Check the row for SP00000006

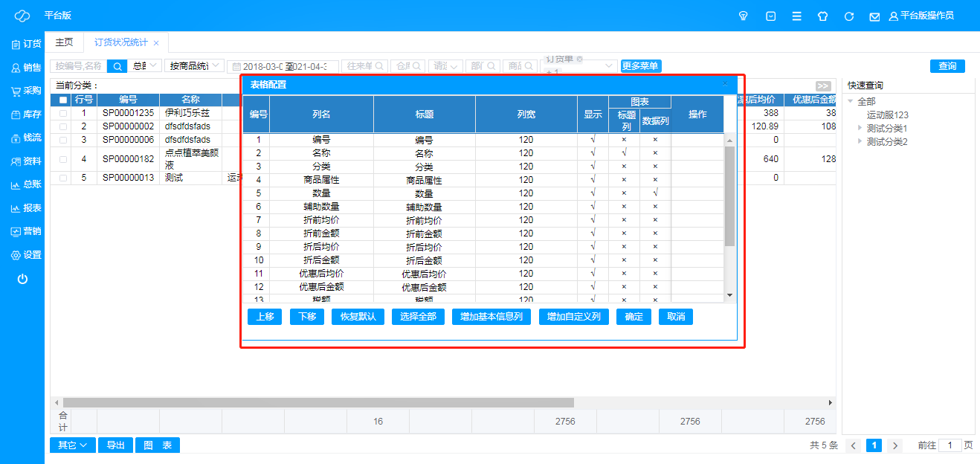(63, 140)
